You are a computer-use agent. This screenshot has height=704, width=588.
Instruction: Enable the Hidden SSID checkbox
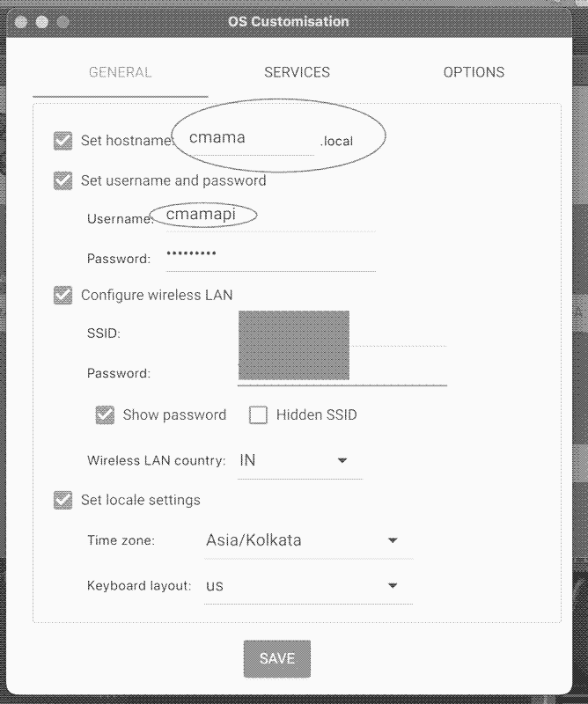pyautogui.click(x=258, y=414)
